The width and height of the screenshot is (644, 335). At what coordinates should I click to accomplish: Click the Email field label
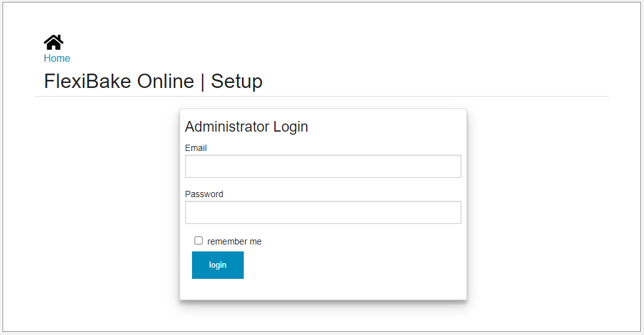pyautogui.click(x=196, y=148)
